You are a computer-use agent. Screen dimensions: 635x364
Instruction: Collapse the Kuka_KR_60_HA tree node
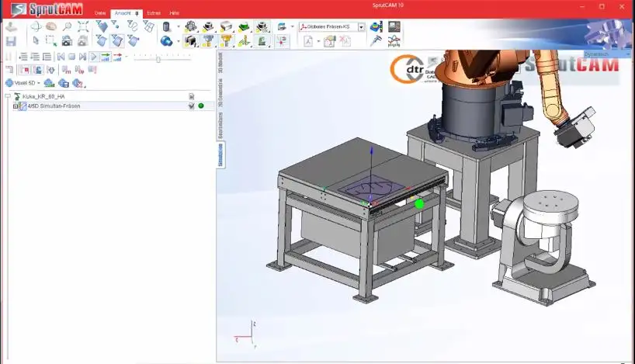pos(8,96)
